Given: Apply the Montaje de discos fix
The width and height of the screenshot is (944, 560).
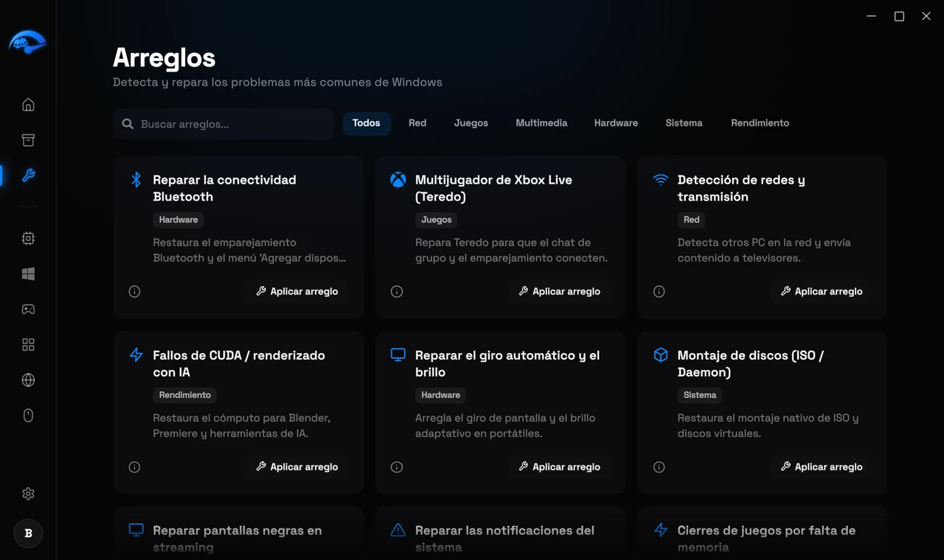Looking at the screenshot, I should pos(822,467).
